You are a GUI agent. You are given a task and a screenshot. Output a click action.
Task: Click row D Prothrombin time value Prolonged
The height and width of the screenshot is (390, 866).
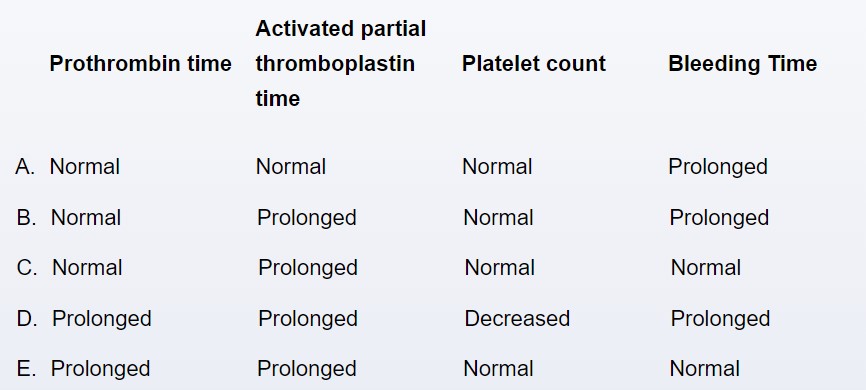tap(102, 319)
